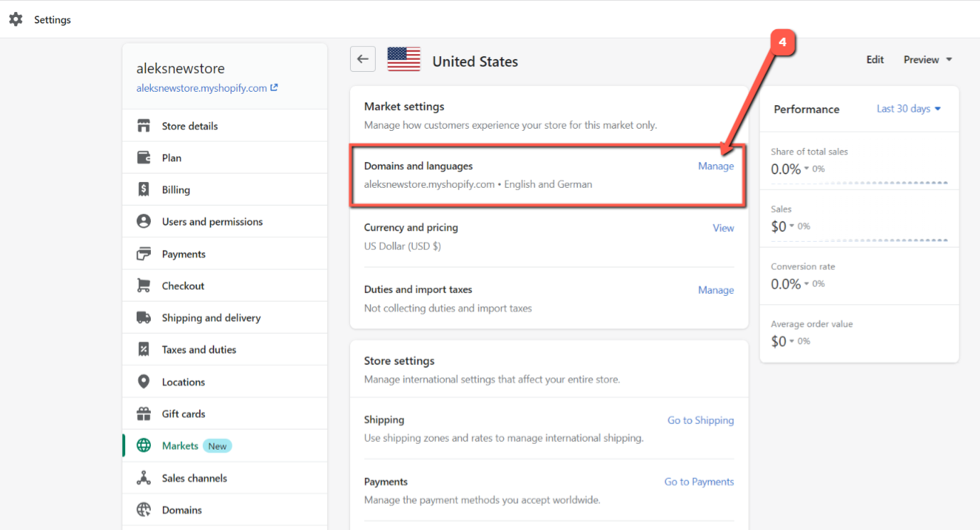
Task: Click the Performance panel heading
Action: click(807, 109)
